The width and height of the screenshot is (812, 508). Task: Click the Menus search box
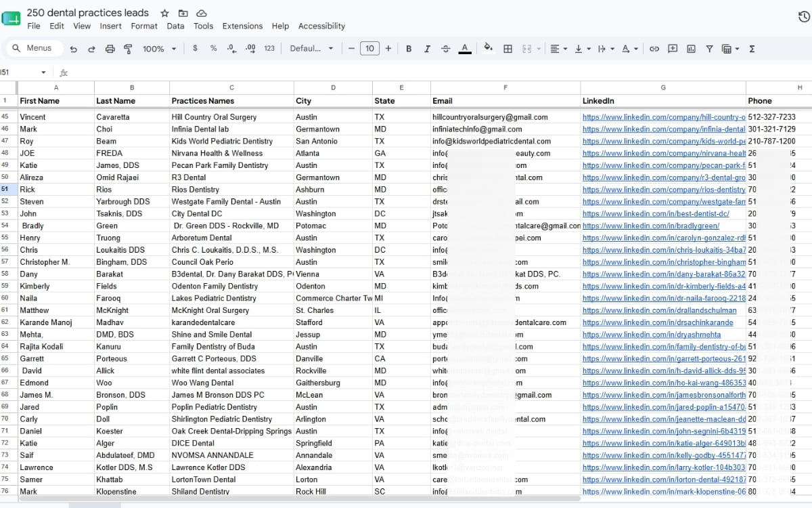click(x=35, y=48)
